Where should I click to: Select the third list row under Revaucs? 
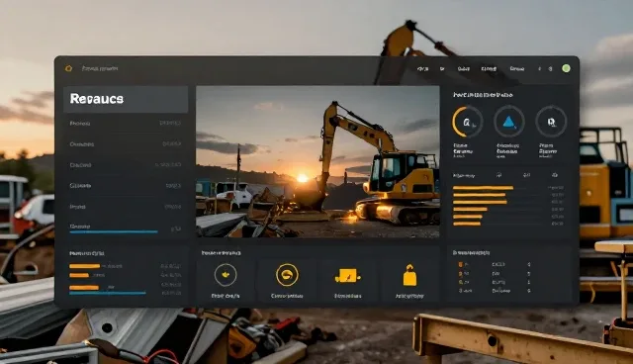[126, 165]
